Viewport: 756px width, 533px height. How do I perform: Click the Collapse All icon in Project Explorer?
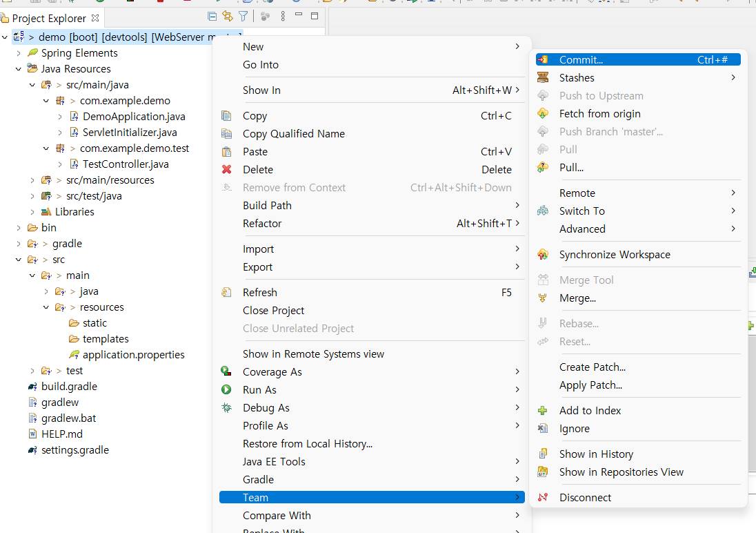pos(212,17)
